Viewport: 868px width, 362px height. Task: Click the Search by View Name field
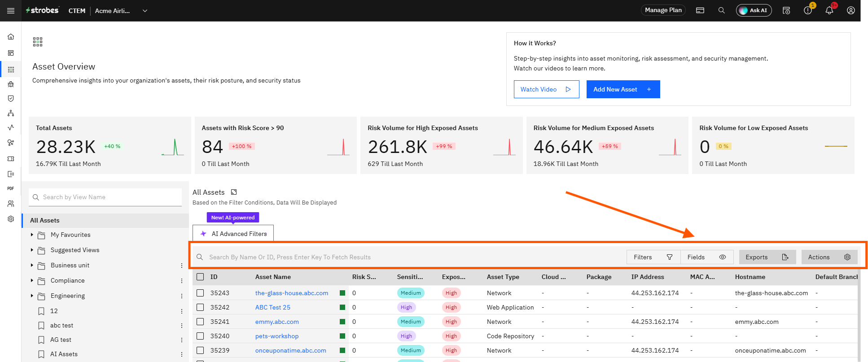coord(105,197)
